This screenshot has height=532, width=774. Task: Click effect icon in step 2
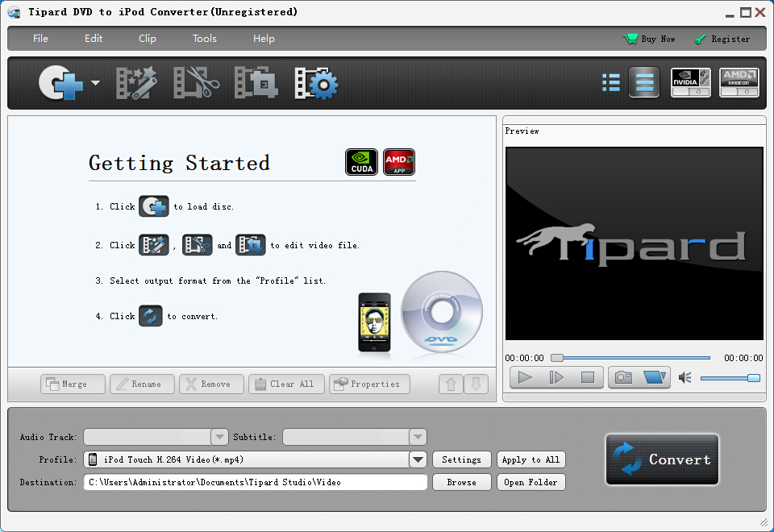(153, 245)
